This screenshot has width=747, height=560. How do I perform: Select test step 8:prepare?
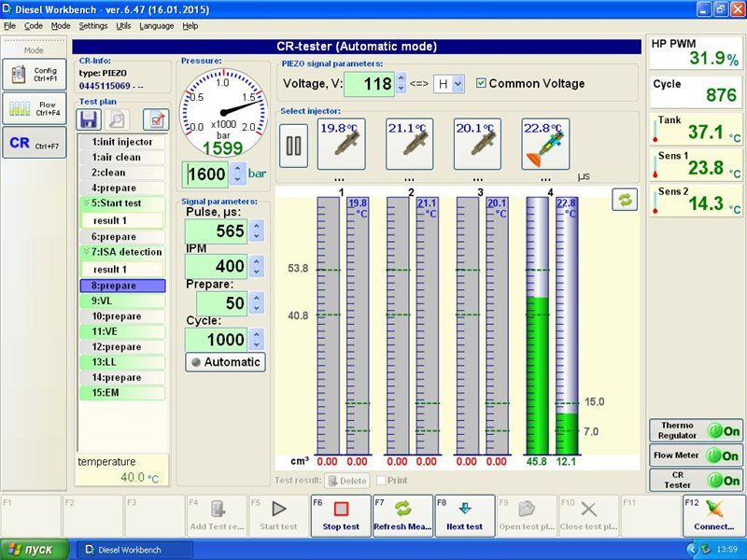pos(122,286)
